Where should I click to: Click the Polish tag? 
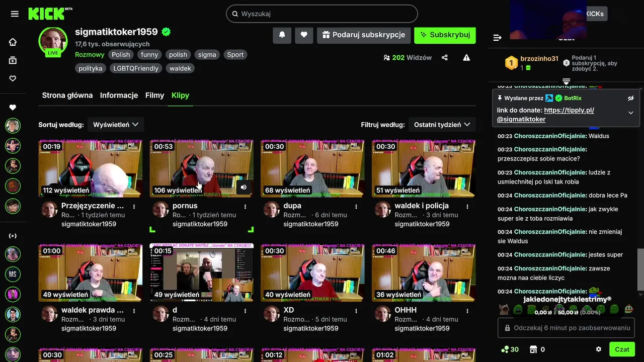[121, 55]
